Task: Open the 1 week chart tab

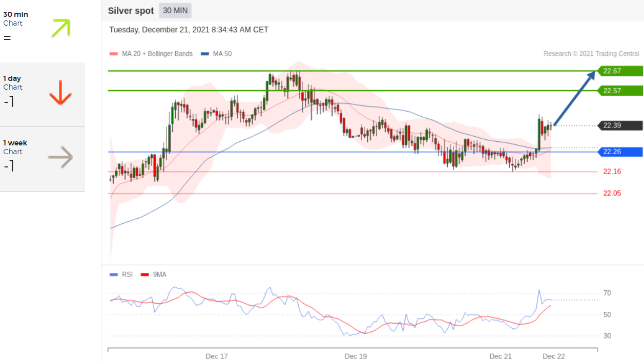Action: 43,159
